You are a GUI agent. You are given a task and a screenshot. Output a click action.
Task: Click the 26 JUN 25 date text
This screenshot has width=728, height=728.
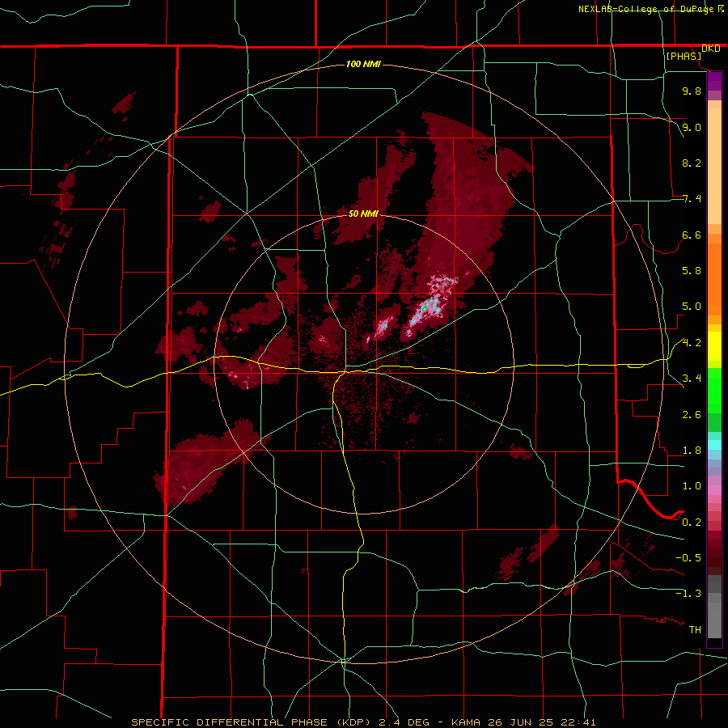[518, 722]
